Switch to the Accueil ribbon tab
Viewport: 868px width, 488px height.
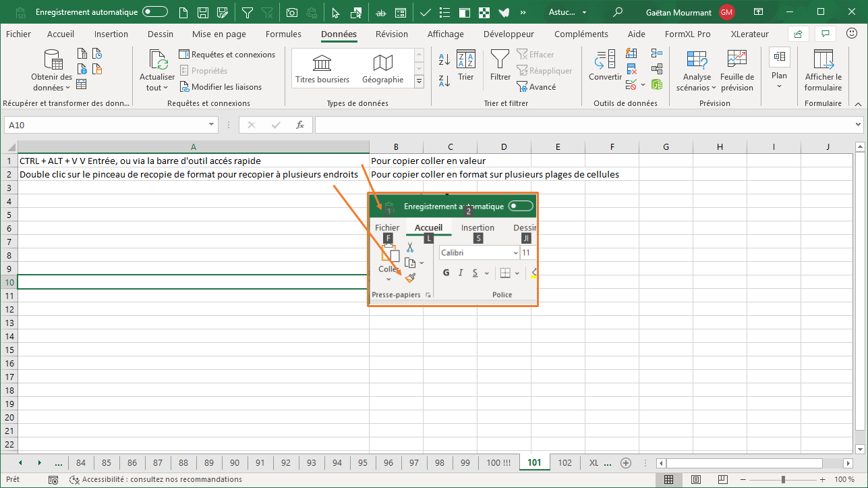(61, 34)
